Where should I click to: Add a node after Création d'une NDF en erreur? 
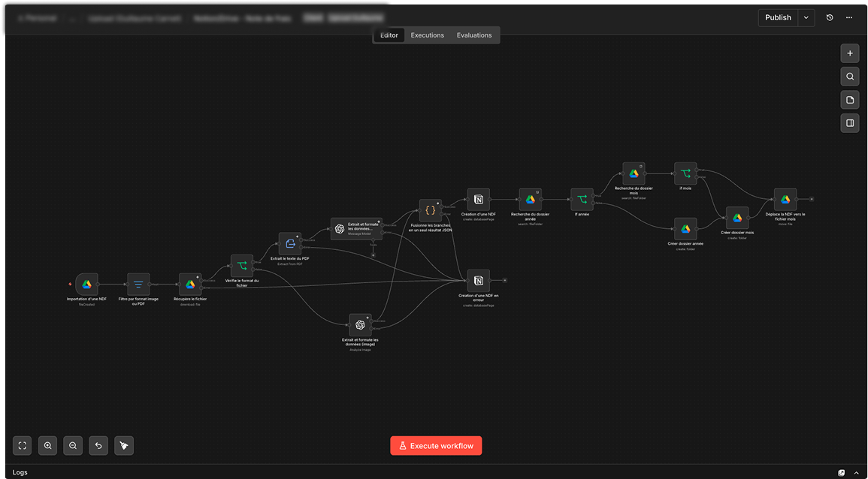pos(505,281)
